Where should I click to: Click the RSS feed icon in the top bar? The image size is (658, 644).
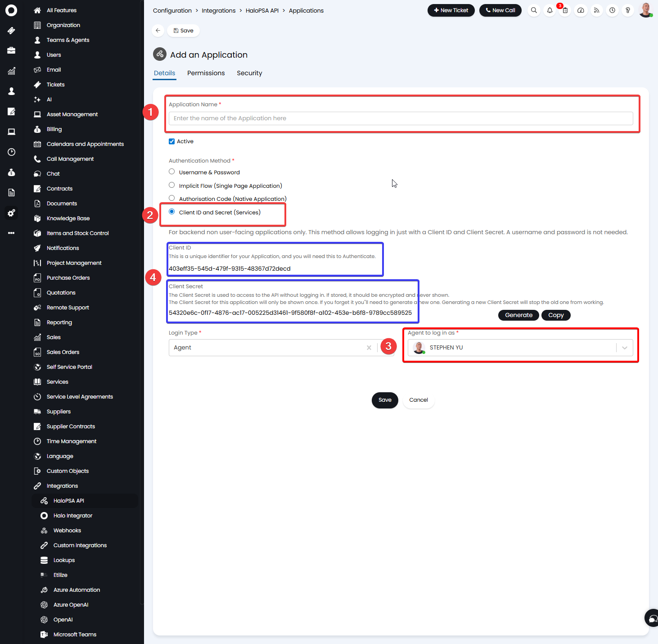click(596, 10)
